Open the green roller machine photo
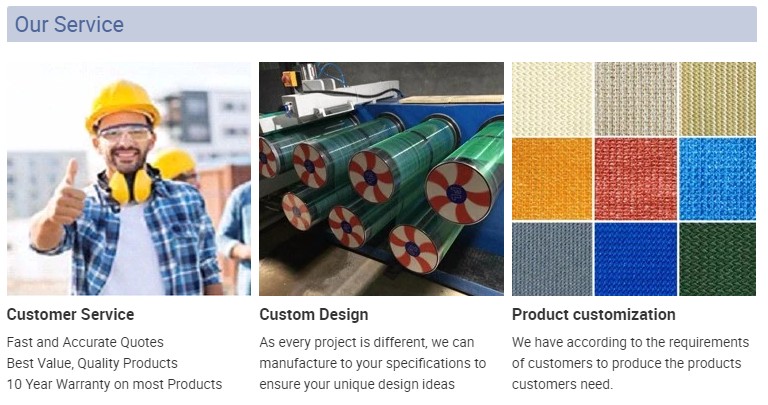The width and height of the screenshot is (768, 405). coord(381,179)
